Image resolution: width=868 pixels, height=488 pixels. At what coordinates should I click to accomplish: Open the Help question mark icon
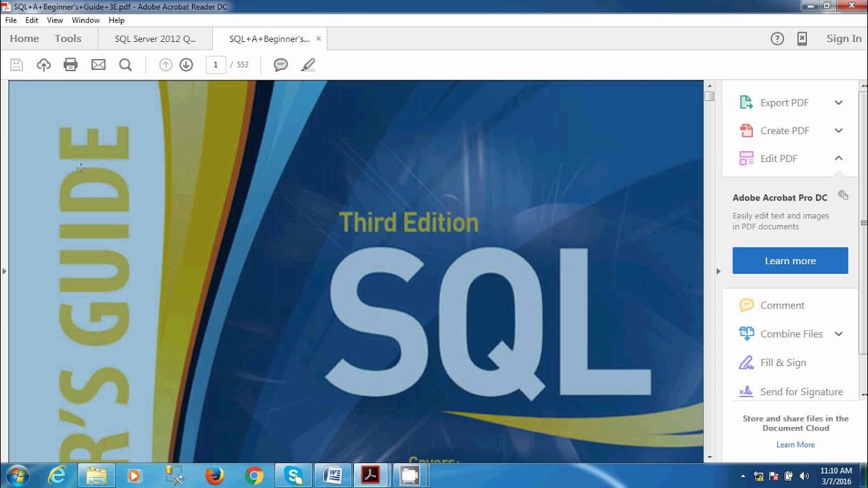[778, 39]
